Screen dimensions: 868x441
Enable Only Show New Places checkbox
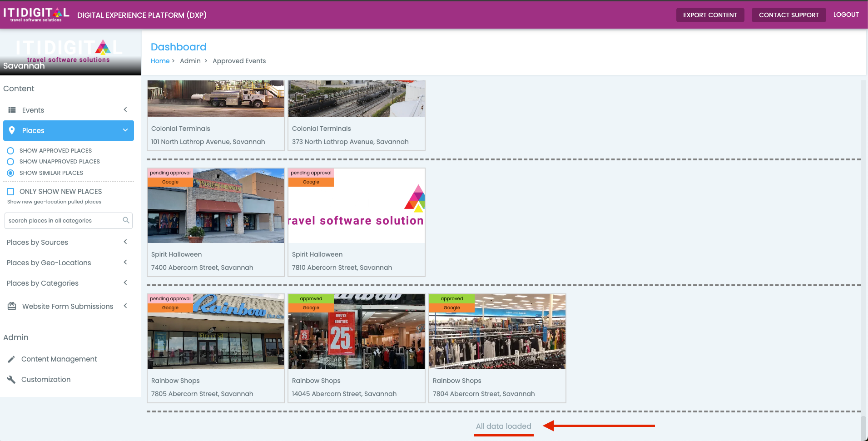[10, 192]
